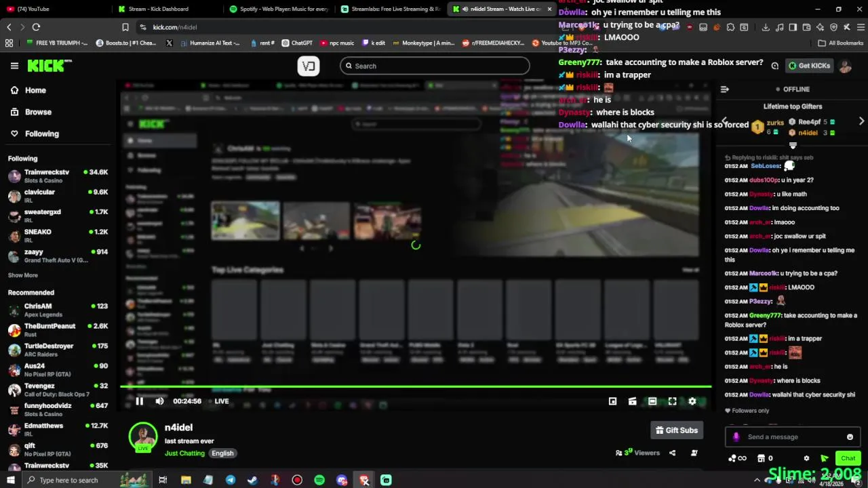Viewport: 868px width, 488px height.
Task: Open TheBurntPeanut recommended channel
Action: pyautogui.click(x=58, y=330)
